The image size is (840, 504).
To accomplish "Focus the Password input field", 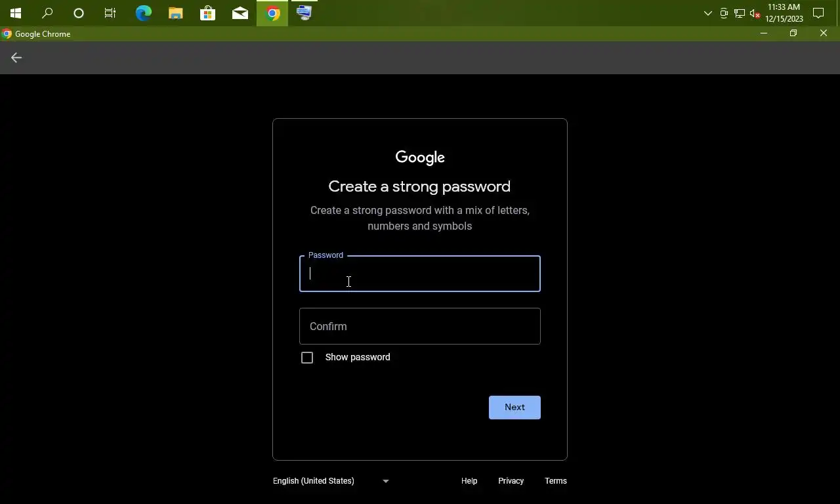I will point(420,274).
